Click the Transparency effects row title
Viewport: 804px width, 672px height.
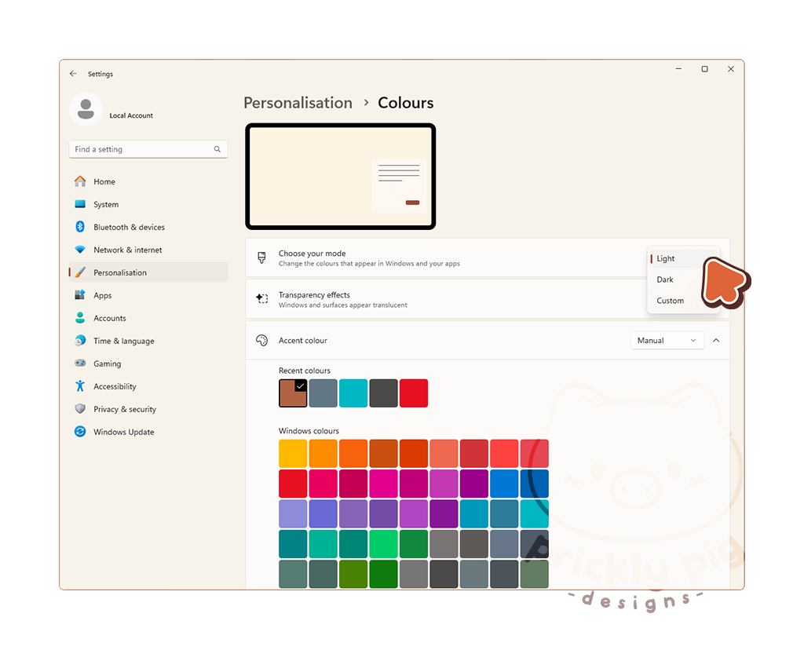tap(314, 294)
